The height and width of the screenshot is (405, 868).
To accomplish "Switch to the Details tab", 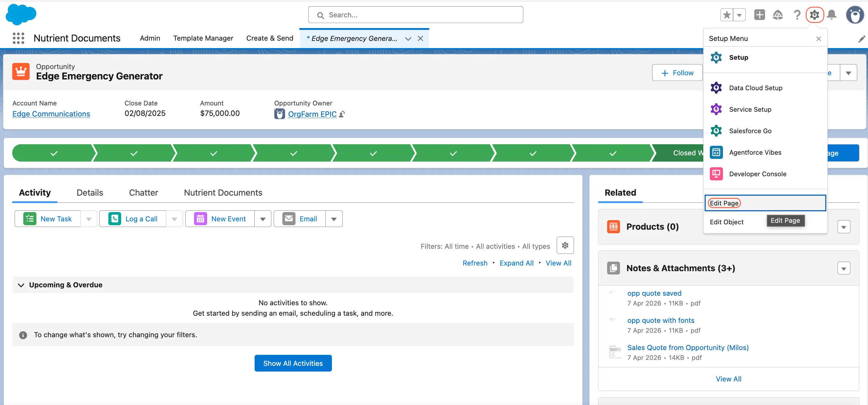I will click(x=90, y=193).
